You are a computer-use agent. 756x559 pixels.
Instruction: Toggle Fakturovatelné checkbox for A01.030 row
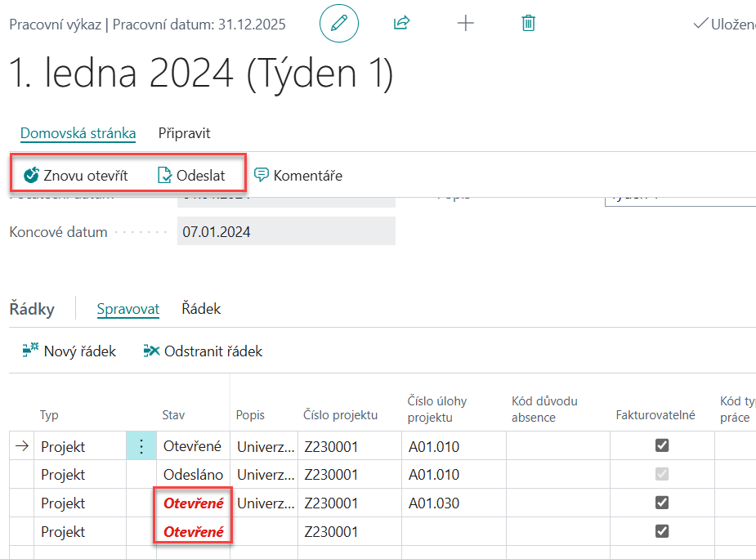click(662, 503)
